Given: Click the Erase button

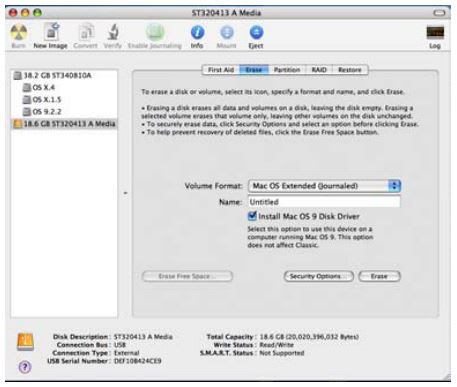Looking at the screenshot, I should coord(379,276).
